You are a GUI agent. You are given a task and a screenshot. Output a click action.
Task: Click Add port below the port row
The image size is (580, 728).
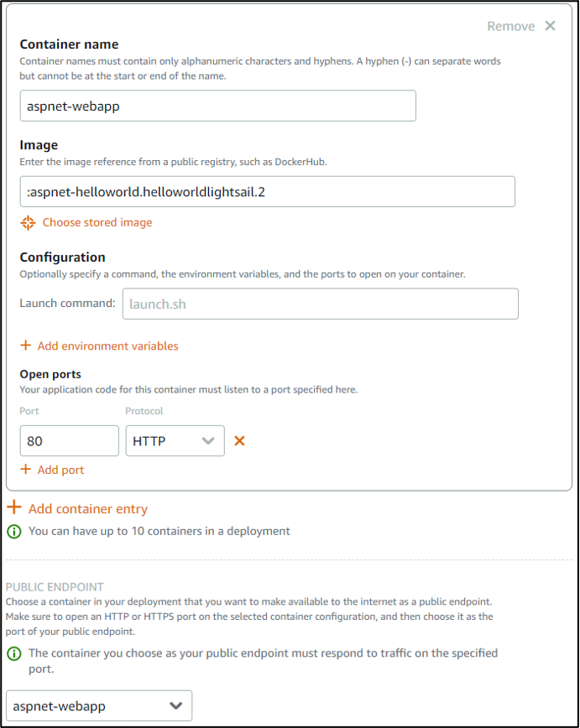(59, 470)
